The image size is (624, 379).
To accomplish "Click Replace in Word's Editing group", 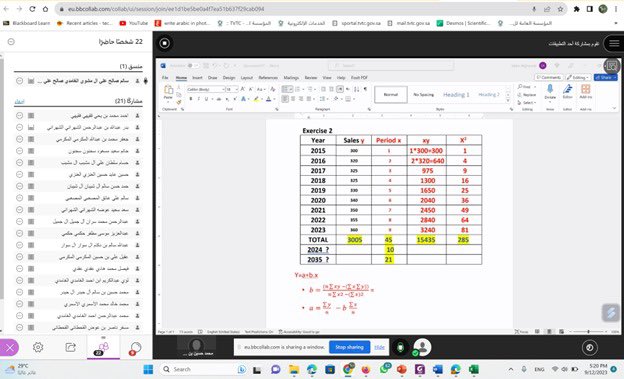I will tap(526, 95).
